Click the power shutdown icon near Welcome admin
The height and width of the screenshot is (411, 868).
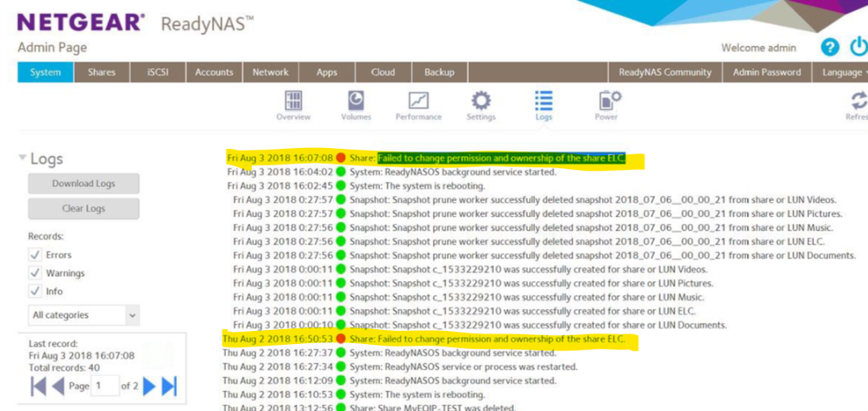[x=859, y=48]
